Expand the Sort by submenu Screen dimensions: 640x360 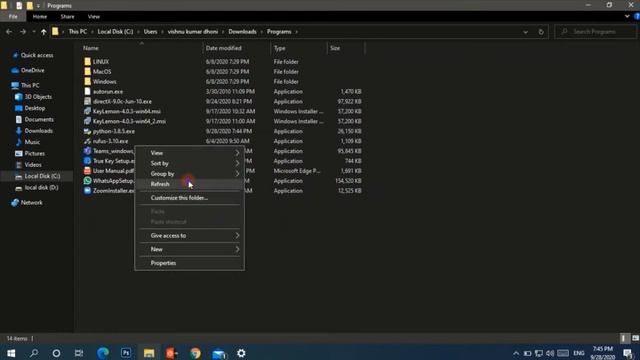189,163
